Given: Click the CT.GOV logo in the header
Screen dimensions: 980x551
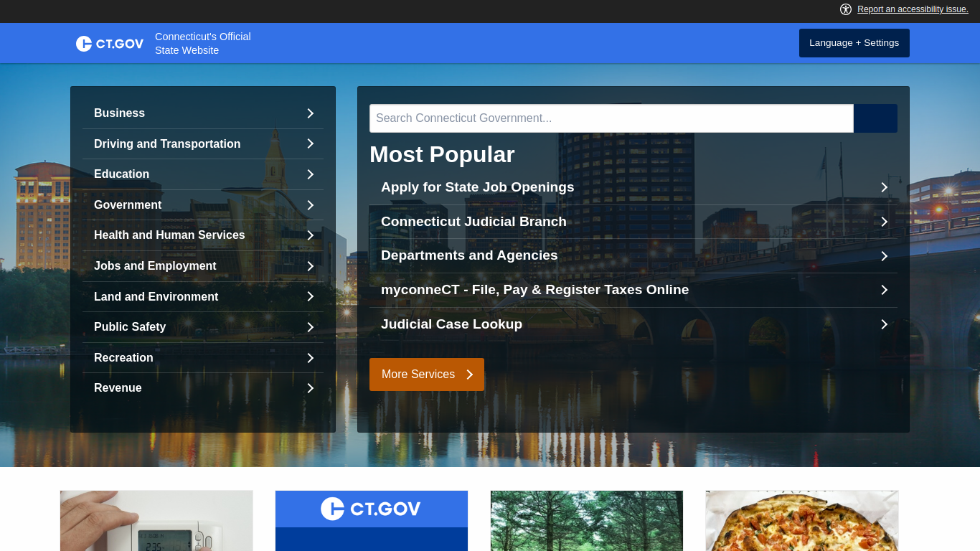Looking at the screenshot, I should [x=110, y=44].
